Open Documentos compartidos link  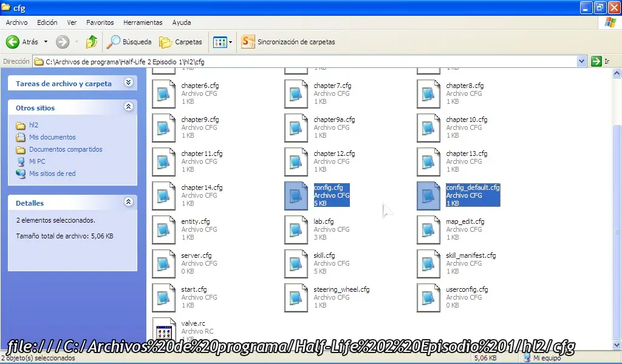pyautogui.click(x=66, y=149)
